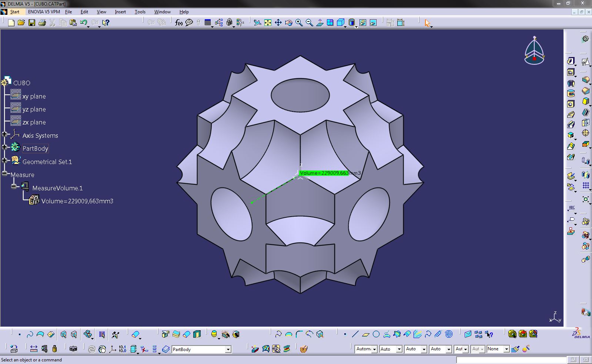Click the Paste clipboard icon
The height and width of the screenshot is (364, 592).
point(73,23)
